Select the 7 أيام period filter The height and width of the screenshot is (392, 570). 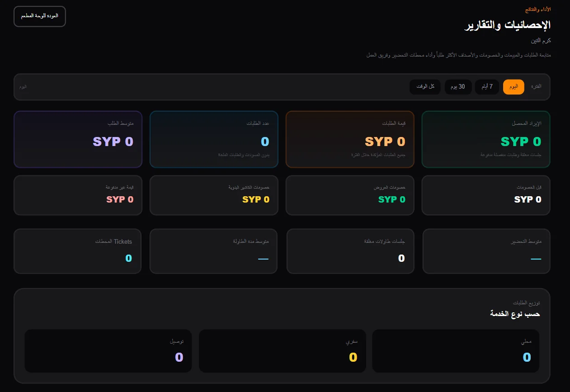point(487,87)
